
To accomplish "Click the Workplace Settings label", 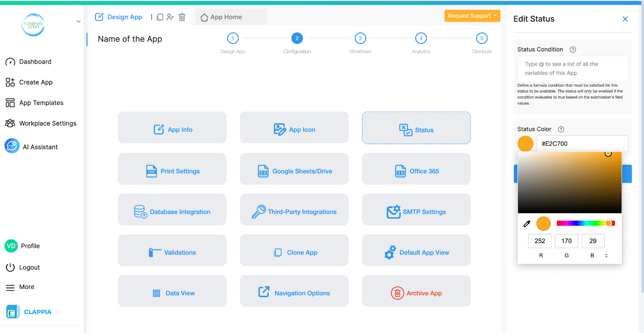I will pos(48,123).
